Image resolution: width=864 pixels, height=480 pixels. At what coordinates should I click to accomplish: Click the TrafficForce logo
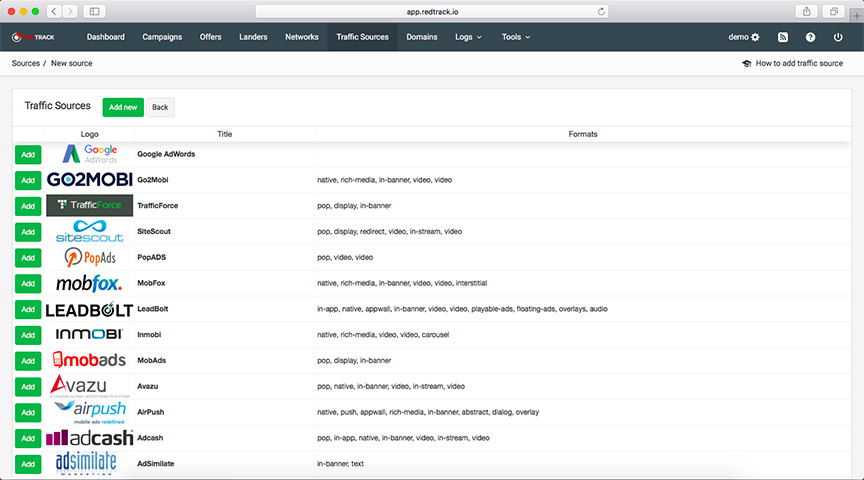tap(90, 205)
